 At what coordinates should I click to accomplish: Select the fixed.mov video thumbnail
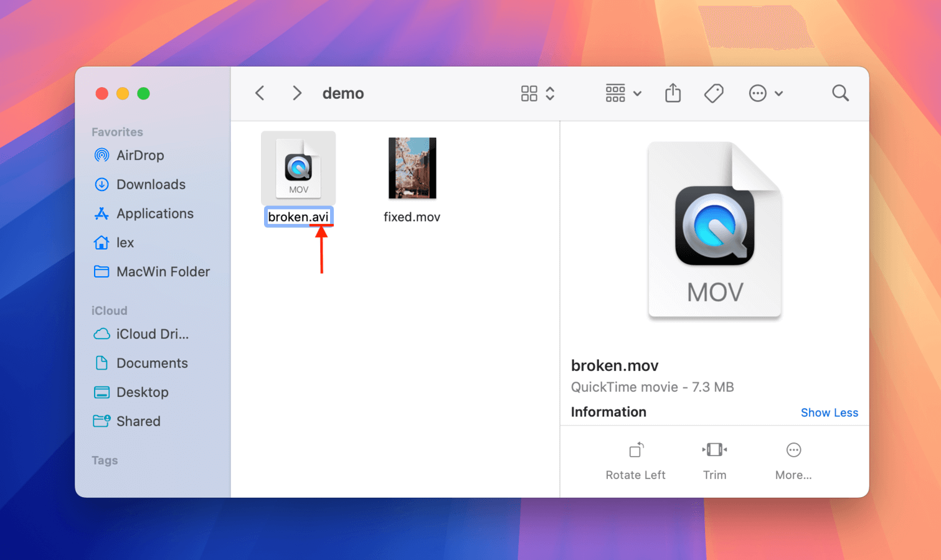click(x=412, y=168)
